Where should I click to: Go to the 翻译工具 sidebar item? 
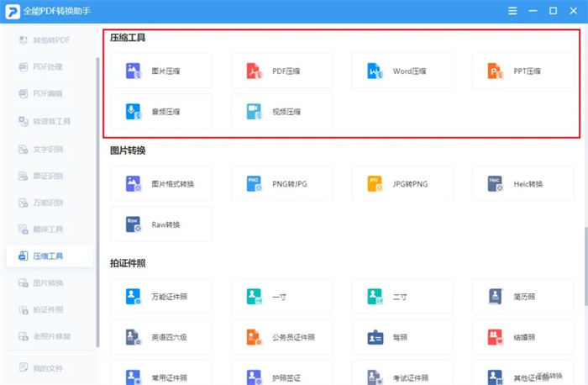(x=47, y=229)
